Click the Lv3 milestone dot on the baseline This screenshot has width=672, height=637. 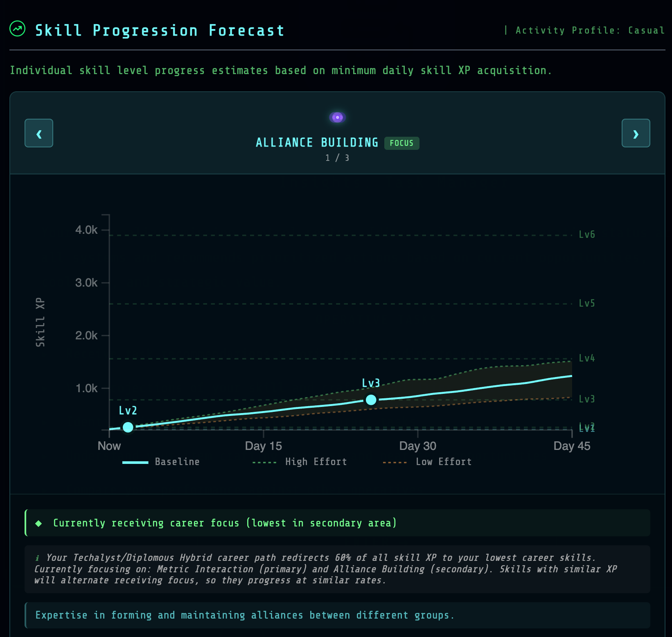click(x=371, y=400)
